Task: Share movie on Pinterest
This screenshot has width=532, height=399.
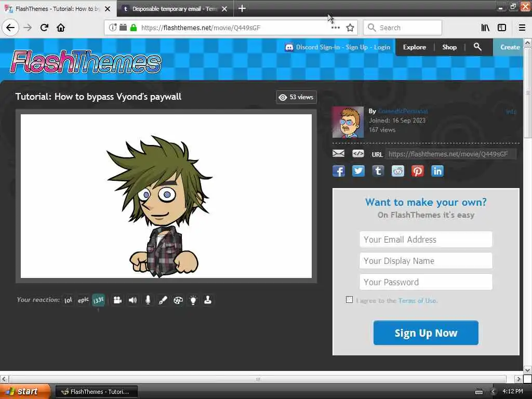Action: pos(418,171)
